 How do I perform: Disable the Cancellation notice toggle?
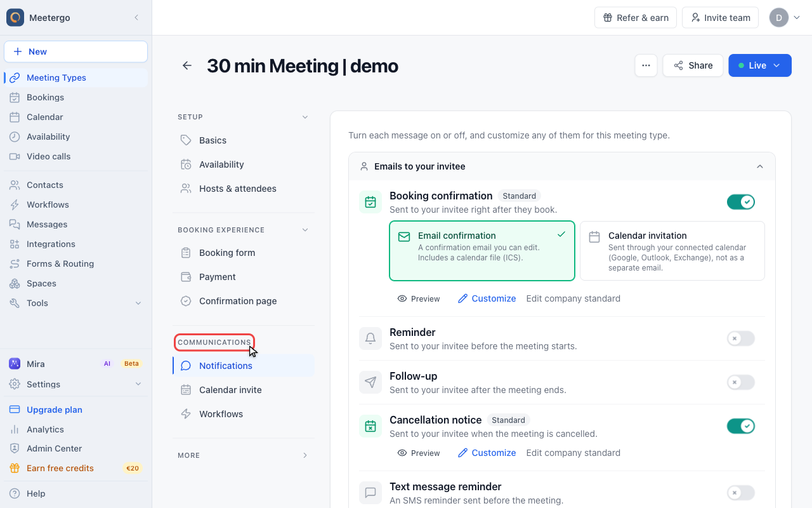(x=741, y=426)
